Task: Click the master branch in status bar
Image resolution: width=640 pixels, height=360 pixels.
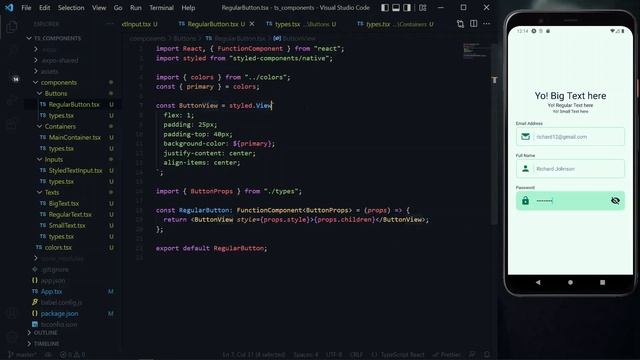Action: pos(23,355)
